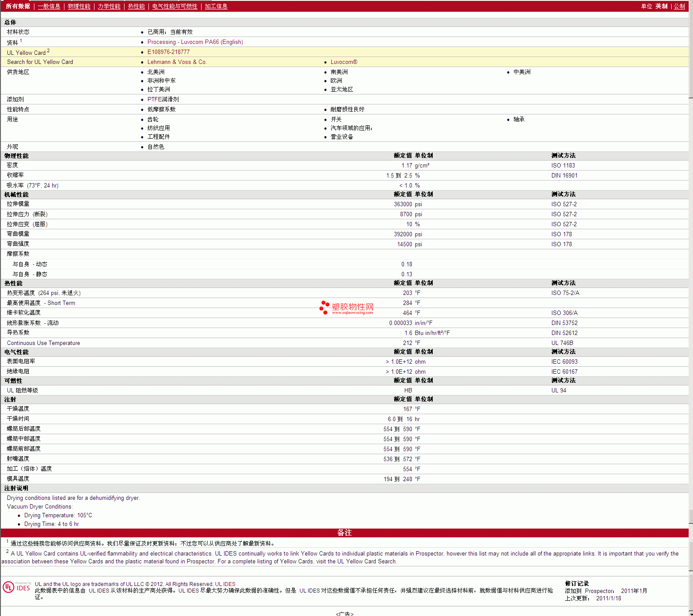Click the 干燥温度 row label

[x=18, y=408]
